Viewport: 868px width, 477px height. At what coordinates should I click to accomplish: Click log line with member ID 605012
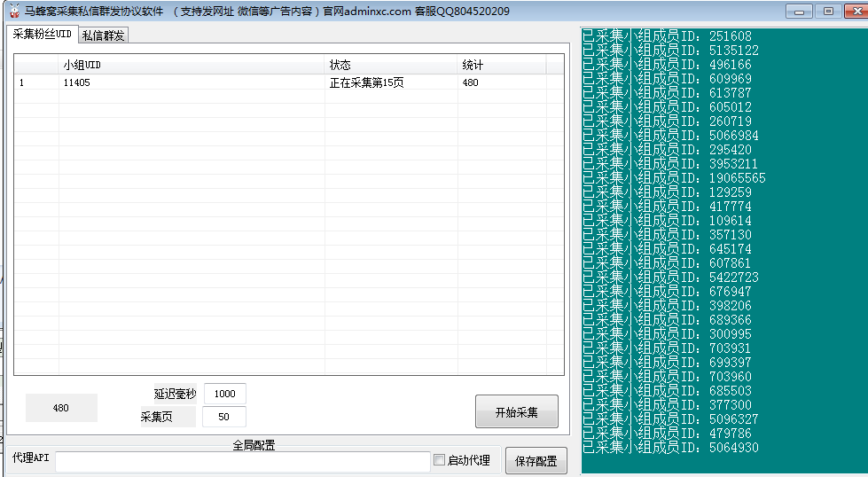[x=667, y=106]
